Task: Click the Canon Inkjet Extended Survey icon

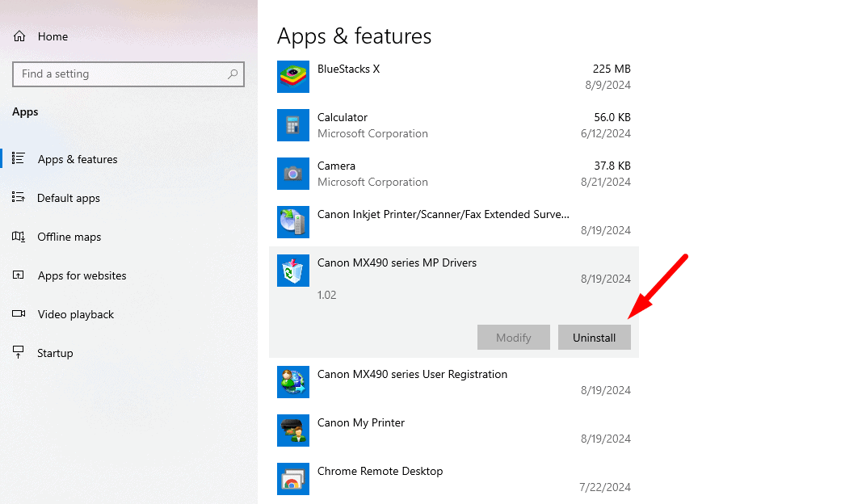Action: (293, 222)
